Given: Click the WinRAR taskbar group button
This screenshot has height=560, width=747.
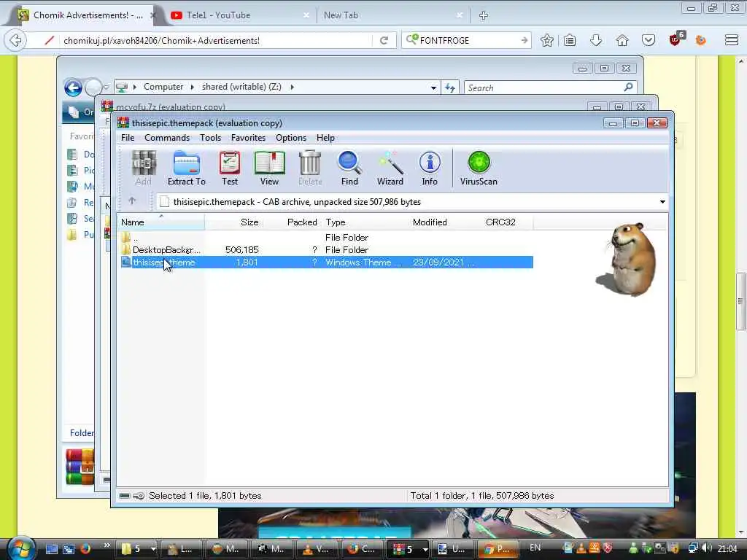Looking at the screenshot, I should (409, 548).
